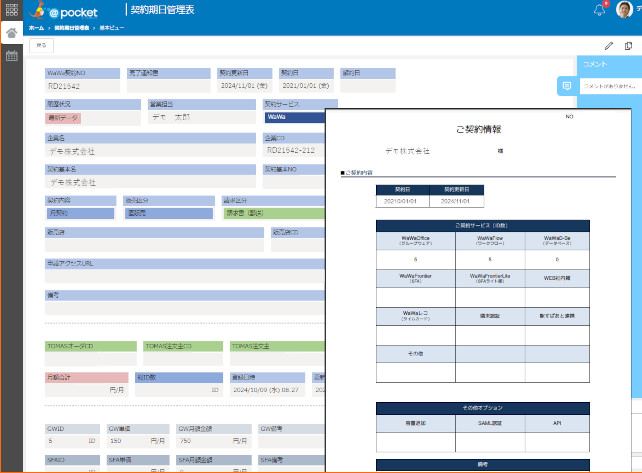Image resolution: width=642 pixels, height=473 pixels.
Task: Click the GW monthly amount 750 value
Action: click(185, 441)
